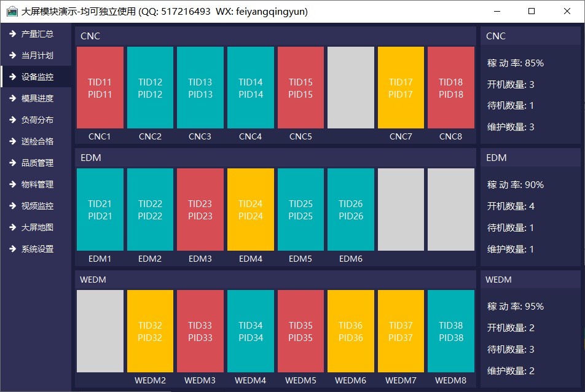This screenshot has width=585, height=392.
Task: Click the arrow icon next to 品质管理
Action: [12, 163]
